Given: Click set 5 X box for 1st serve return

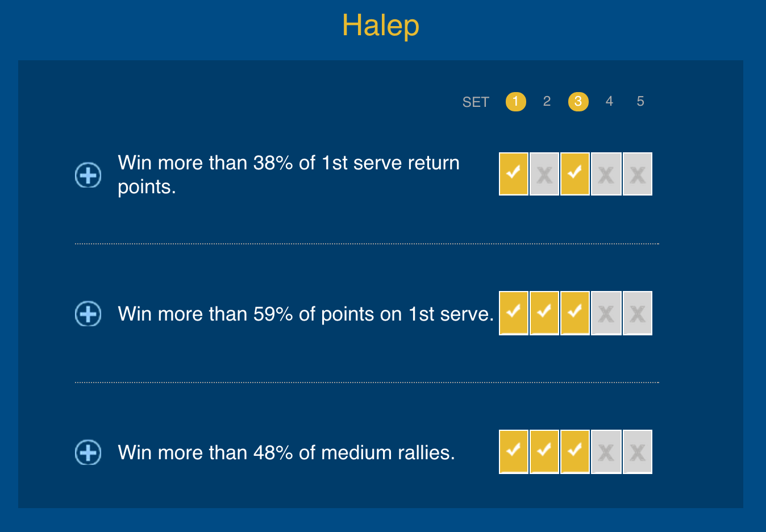Looking at the screenshot, I should click(638, 174).
